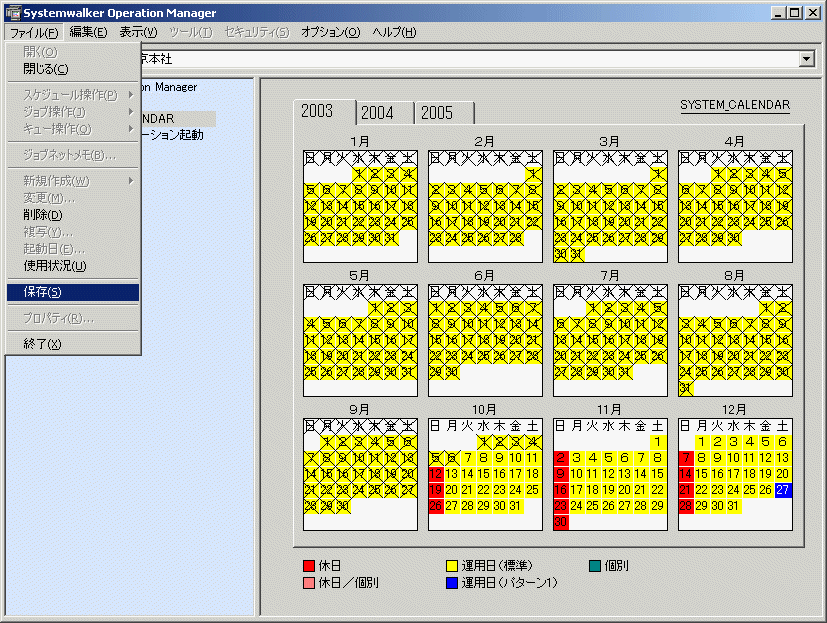Viewport: 827px width, 623px height.
Task: Select the ーション起動 tree item
Action: [172, 135]
